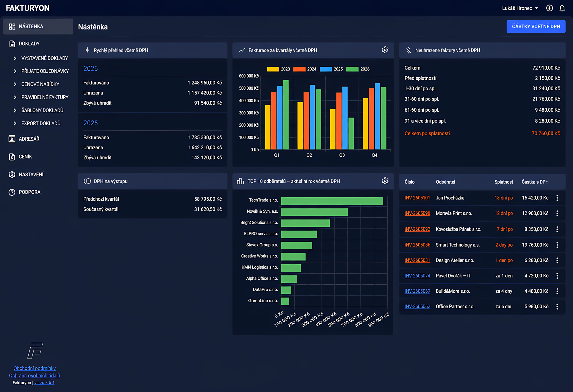Open Lukáš Hronec user dropdown
This screenshot has width=573, height=392.
click(520, 8)
